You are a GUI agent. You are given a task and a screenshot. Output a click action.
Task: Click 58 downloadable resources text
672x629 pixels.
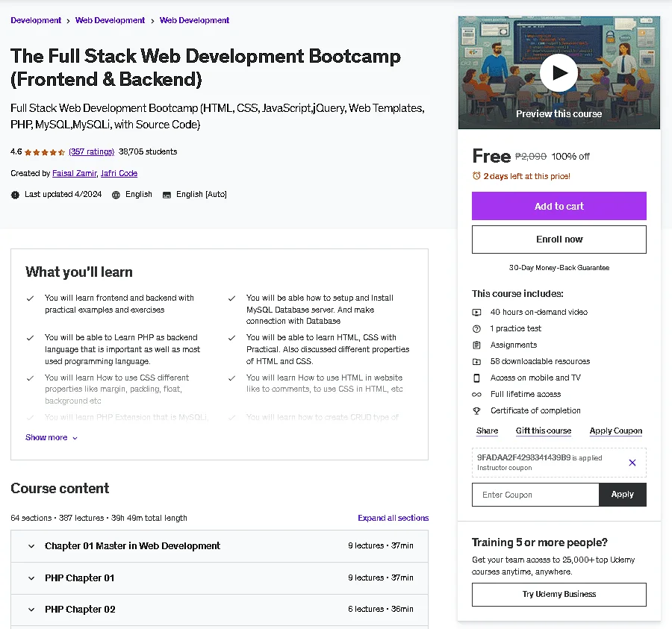540,361
